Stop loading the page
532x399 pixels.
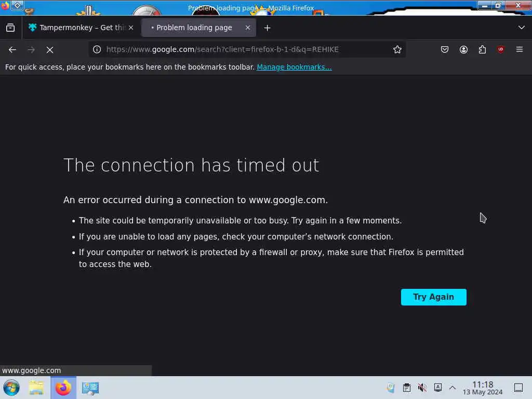click(50, 50)
